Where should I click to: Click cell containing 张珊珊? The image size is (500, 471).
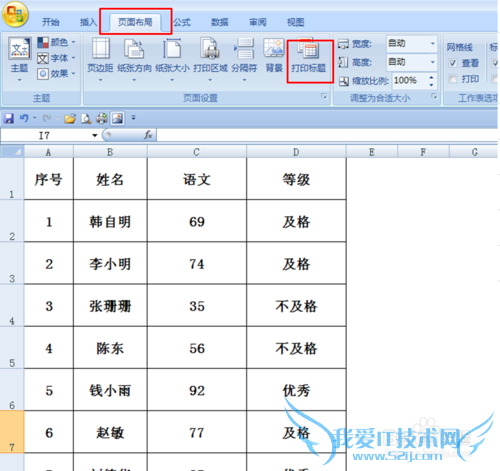coord(110,306)
